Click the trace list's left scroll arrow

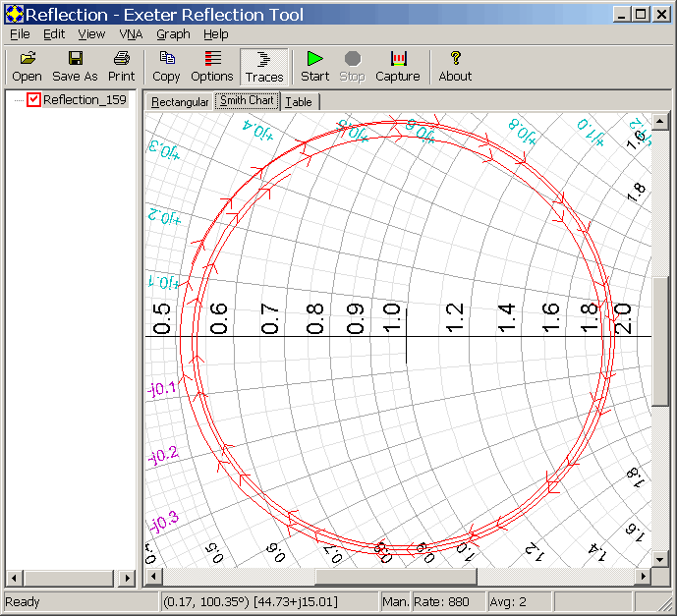[14, 578]
